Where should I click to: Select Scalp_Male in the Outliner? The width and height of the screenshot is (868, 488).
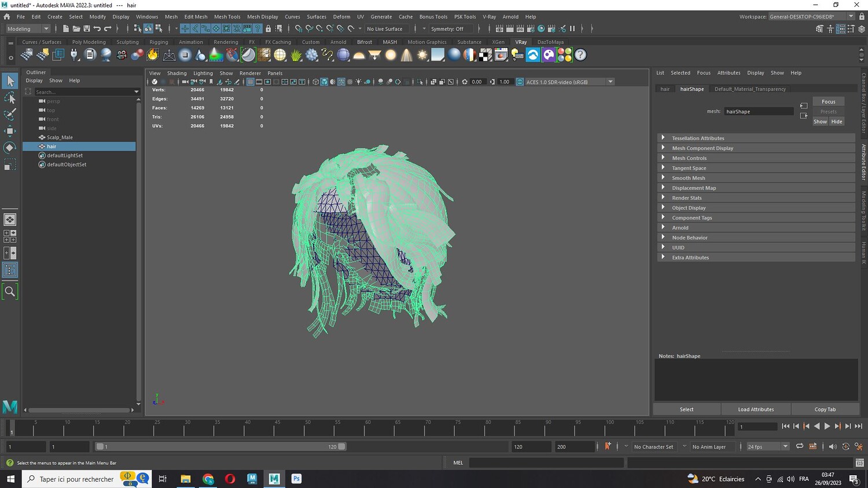click(60, 138)
